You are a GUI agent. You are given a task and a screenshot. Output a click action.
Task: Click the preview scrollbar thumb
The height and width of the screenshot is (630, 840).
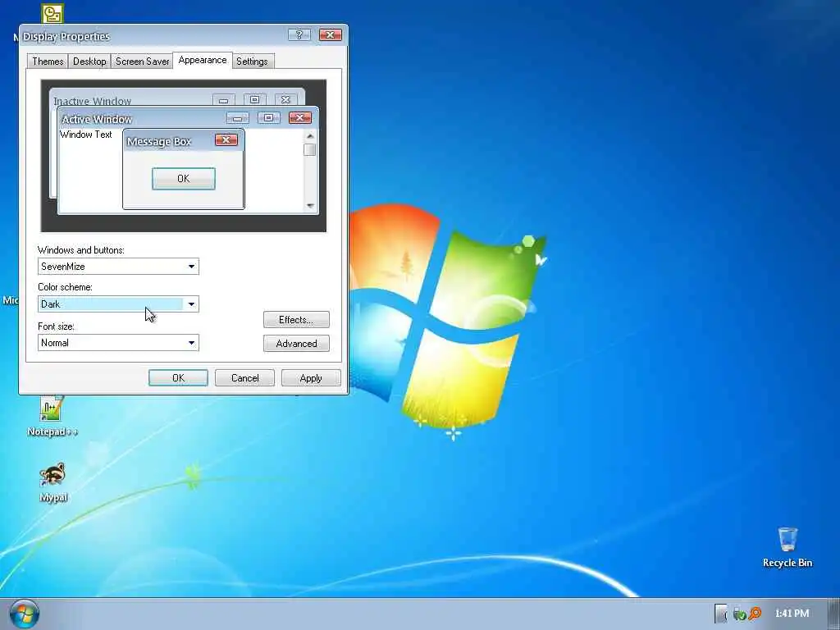(309, 149)
